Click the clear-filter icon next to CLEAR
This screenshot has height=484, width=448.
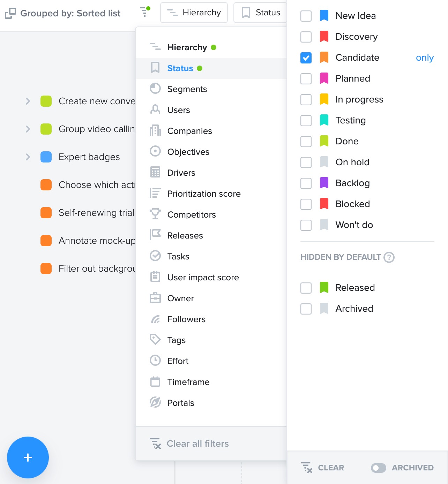click(x=307, y=468)
